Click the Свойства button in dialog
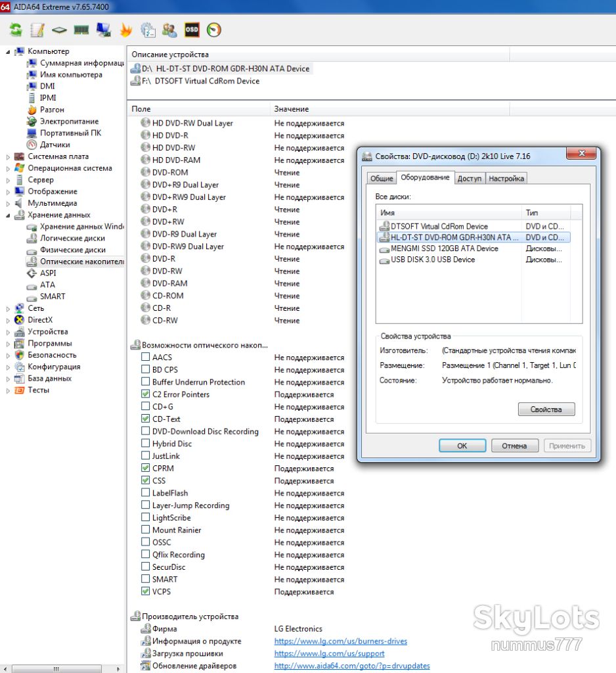 pos(546,409)
